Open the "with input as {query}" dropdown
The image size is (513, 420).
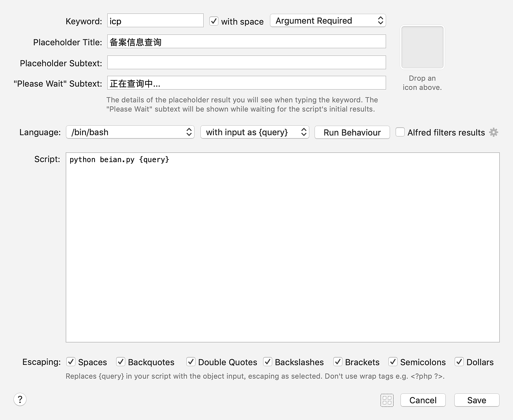pyautogui.click(x=255, y=132)
